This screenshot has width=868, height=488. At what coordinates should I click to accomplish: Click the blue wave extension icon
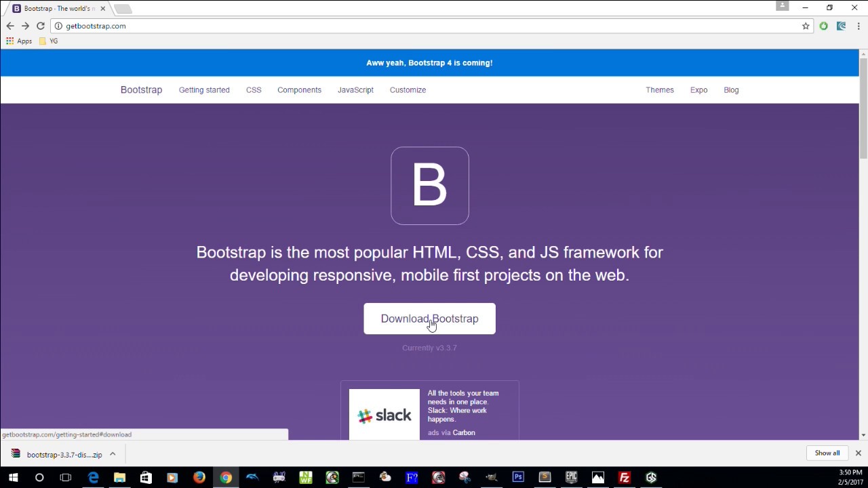841,26
